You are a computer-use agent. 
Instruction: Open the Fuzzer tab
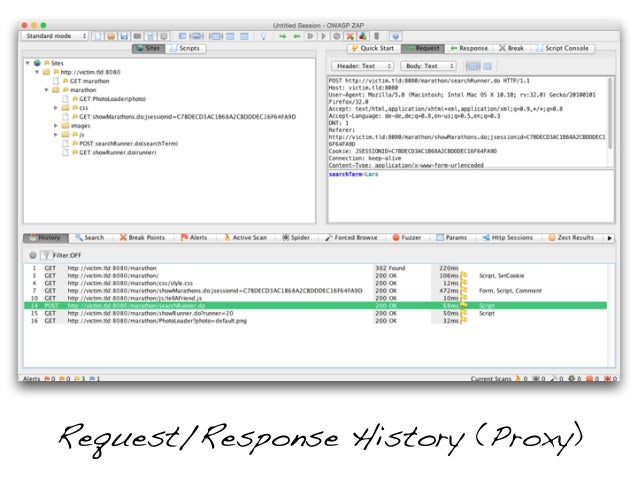(x=407, y=238)
